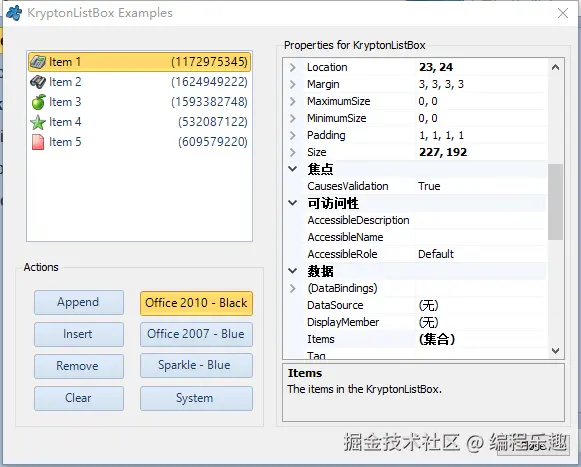Screen dimensions: 581x467
Task: Click the green apple icon beside Item 3
Action: coord(38,102)
